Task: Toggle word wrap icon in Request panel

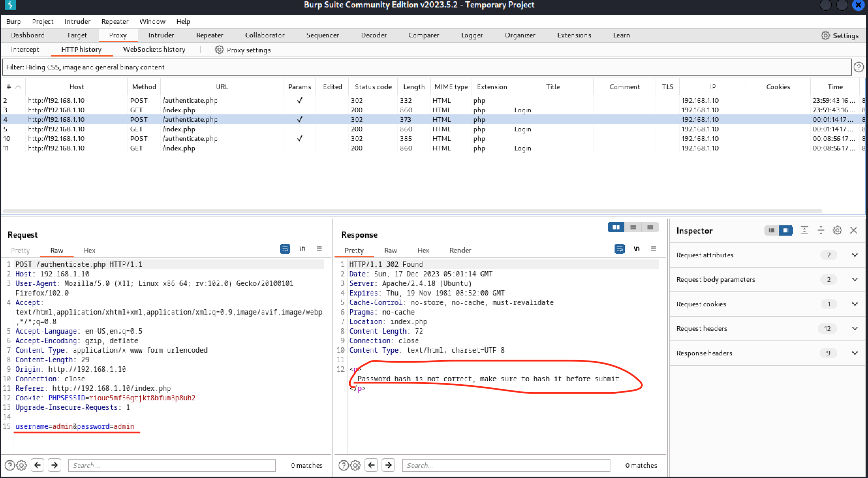Action: click(x=285, y=249)
